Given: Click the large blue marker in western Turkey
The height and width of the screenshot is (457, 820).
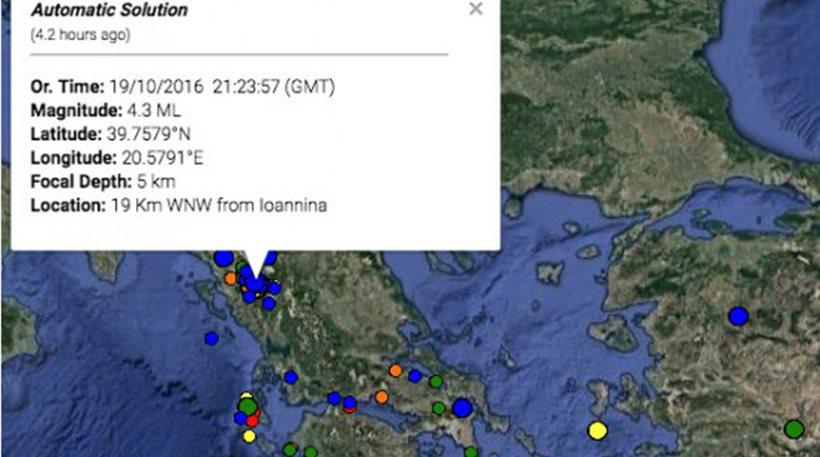Looking at the screenshot, I should [x=738, y=316].
